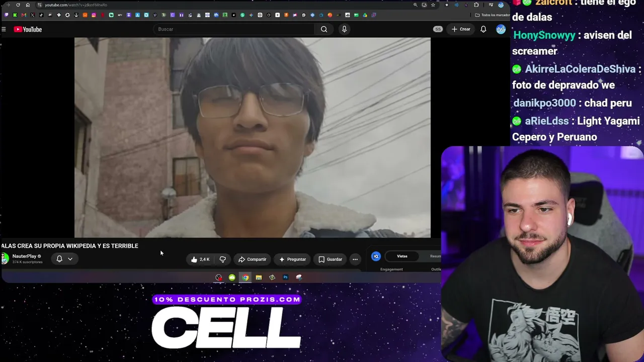Click the browser zoom magnifier icon
The image size is (644, 362).
tap(415, 5)
